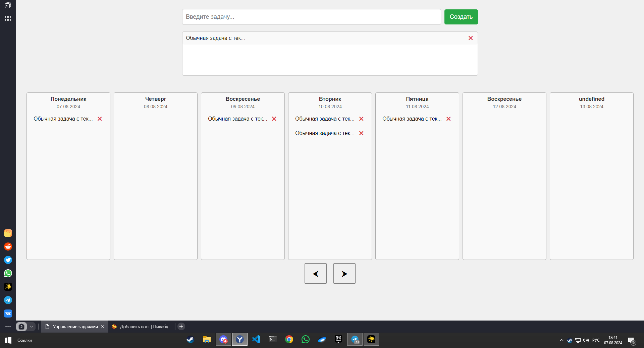Open a new browser tab with plus
This screenshot has height=348, width=644.
click(x=181, y=327)
